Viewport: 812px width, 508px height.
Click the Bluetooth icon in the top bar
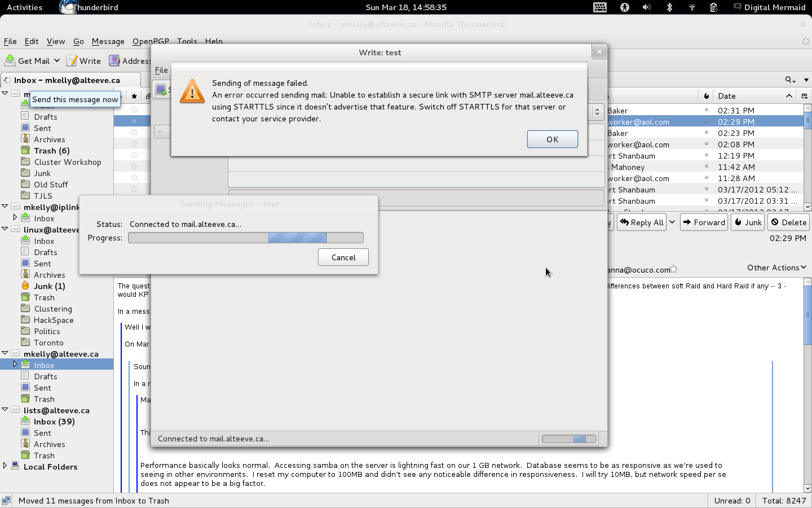point(669,7)
